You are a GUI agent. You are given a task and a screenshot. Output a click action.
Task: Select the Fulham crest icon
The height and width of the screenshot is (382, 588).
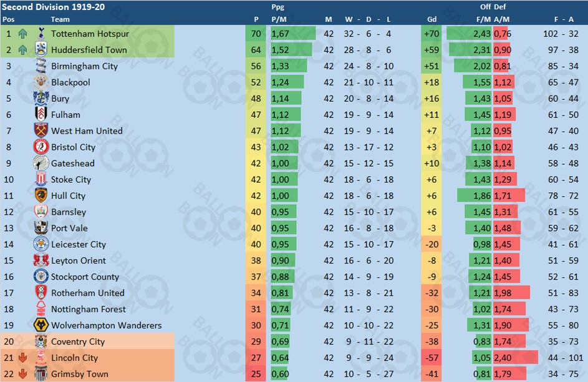[41, 114]
